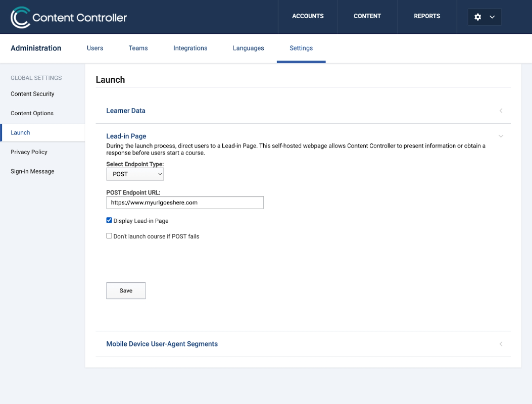This screenshot has height=404, width=532.
Task: Expand the dropdown arrow beside the gear
Action: pyautogui.click(x=492, y=17)
